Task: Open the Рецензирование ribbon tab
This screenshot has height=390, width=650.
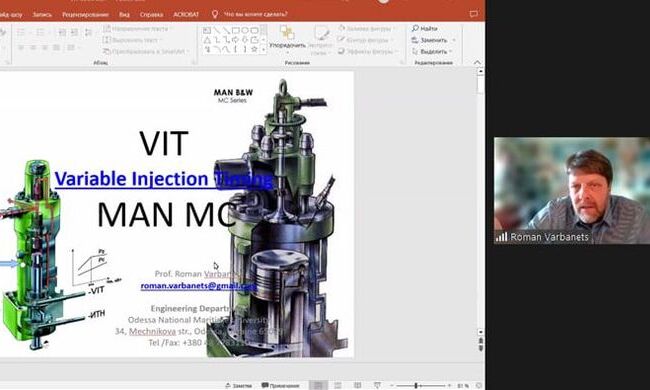Action: coord(85,15)
